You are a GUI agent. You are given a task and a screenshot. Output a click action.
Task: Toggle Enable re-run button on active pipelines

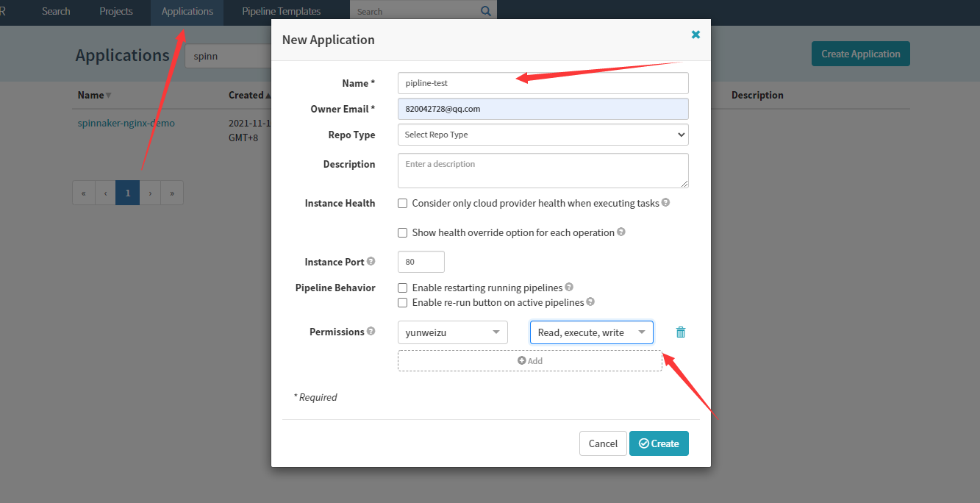coord(403,302)
